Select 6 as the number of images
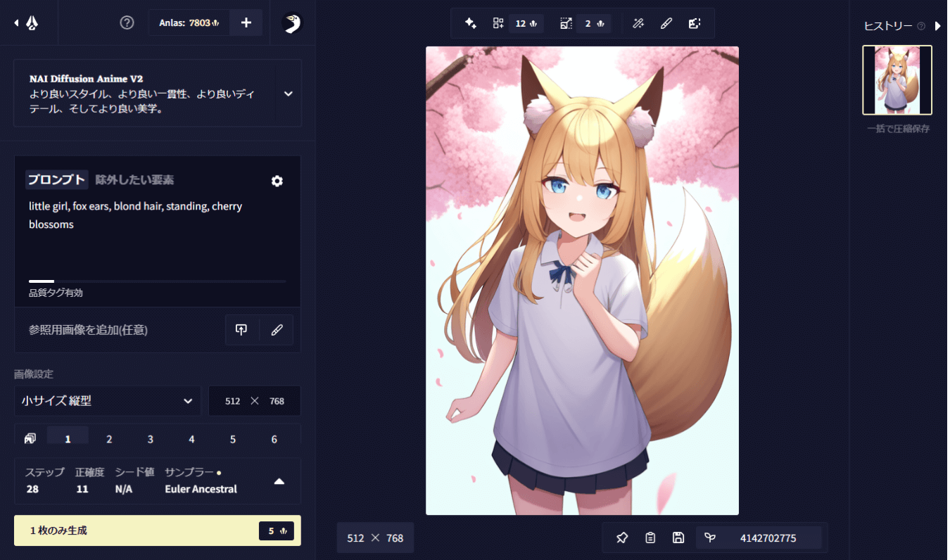 tap(274, 439)
